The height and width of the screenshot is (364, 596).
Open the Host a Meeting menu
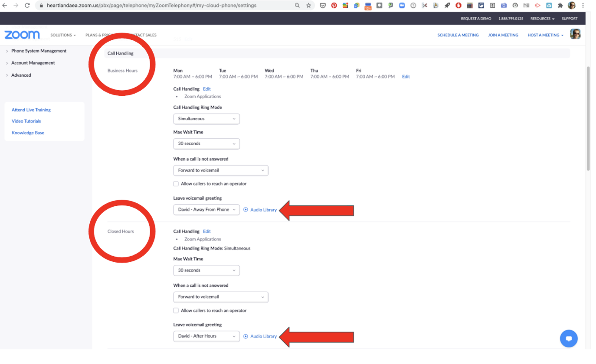(545, 35)
